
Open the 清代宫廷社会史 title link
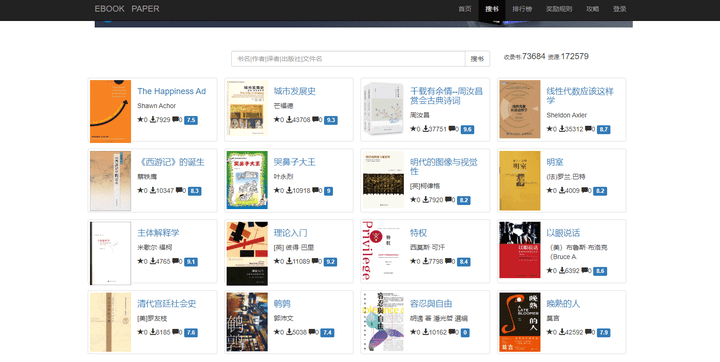click(x=167, y=304)
